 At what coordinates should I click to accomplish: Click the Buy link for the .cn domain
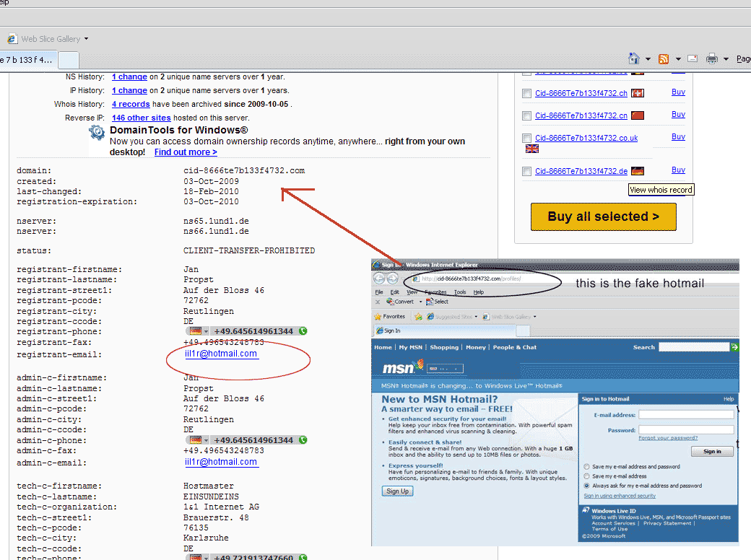(678, 115)
